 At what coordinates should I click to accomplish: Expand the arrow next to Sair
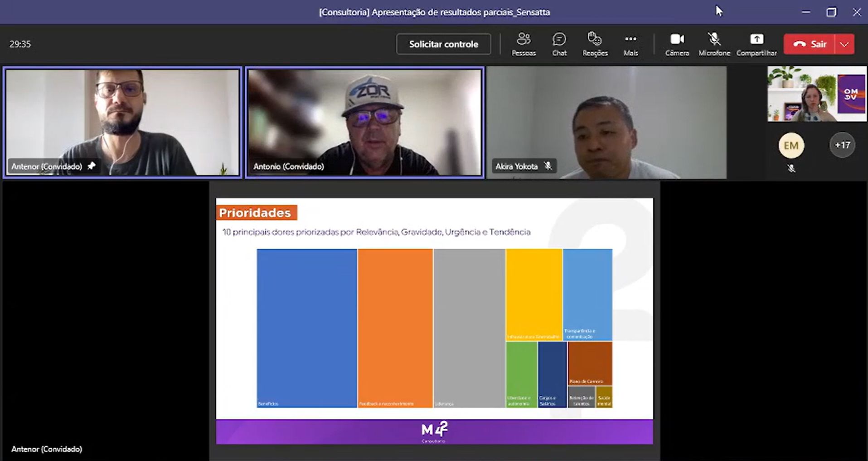pos(844,44)
